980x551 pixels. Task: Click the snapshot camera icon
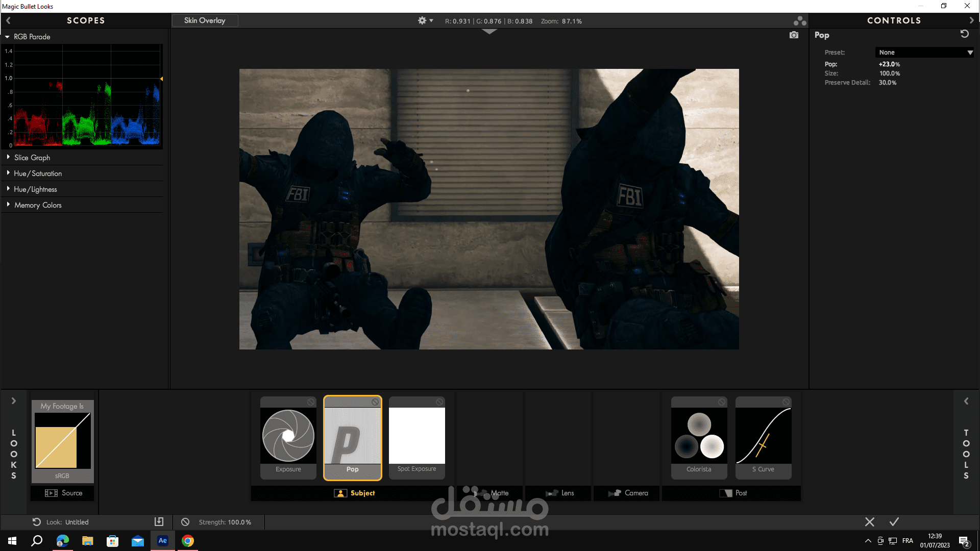[794, 35]
